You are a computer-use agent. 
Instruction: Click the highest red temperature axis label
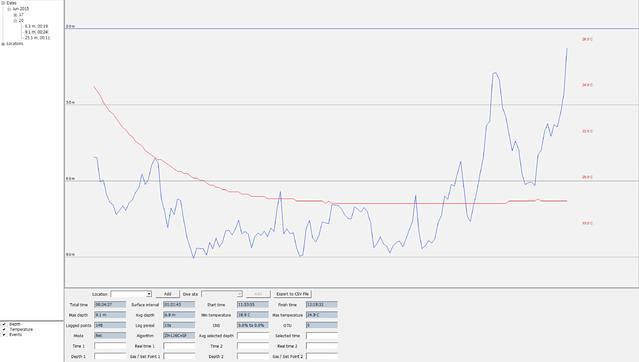pyautogui.click(x=587, y=40)
